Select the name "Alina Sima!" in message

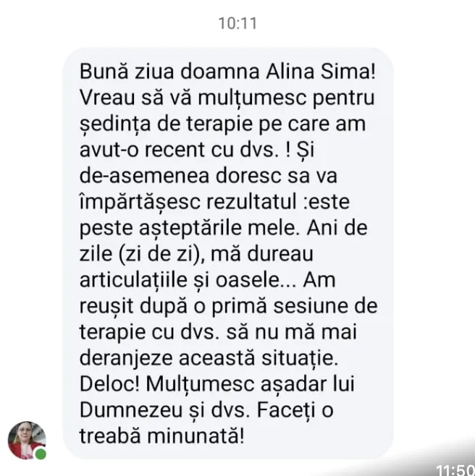(x=321, y=72)
